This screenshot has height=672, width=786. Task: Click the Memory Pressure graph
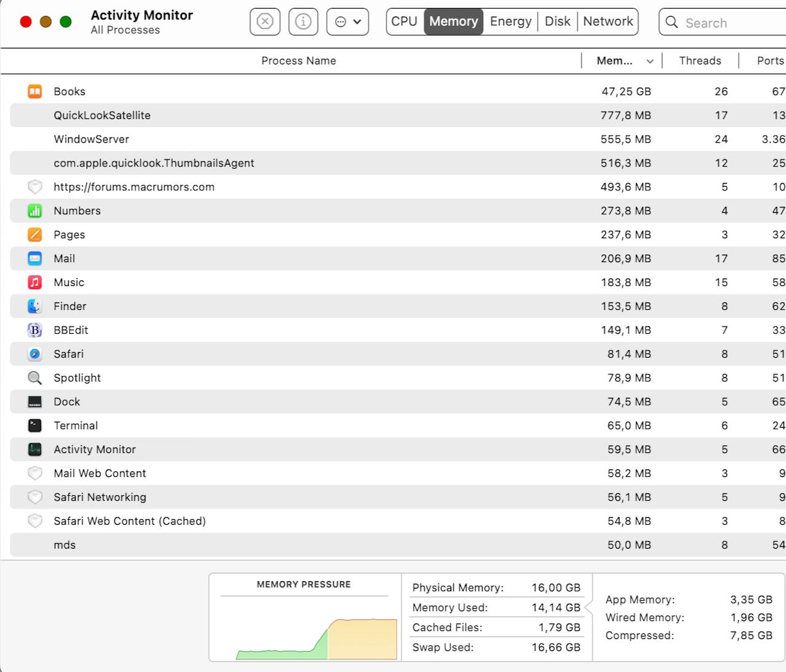[316, 638]
